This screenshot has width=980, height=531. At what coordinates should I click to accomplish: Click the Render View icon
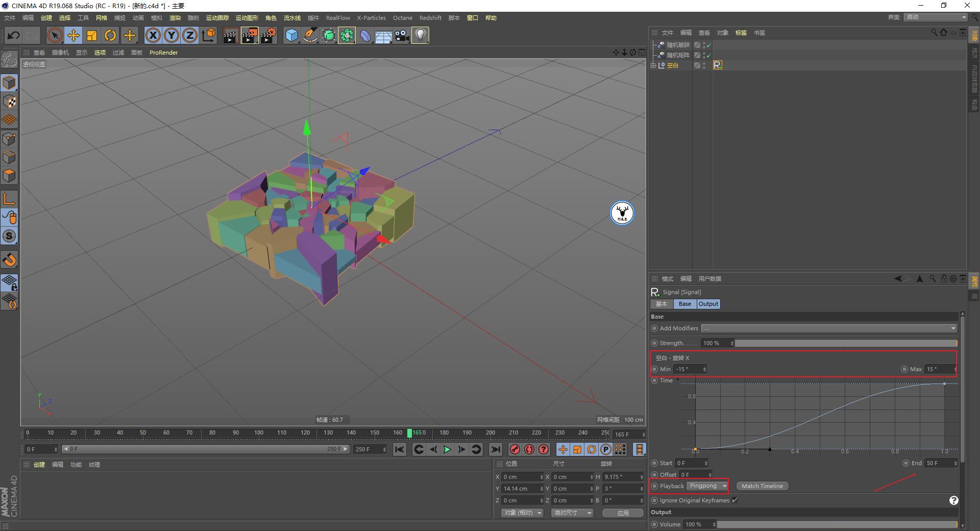coord(231,35)
